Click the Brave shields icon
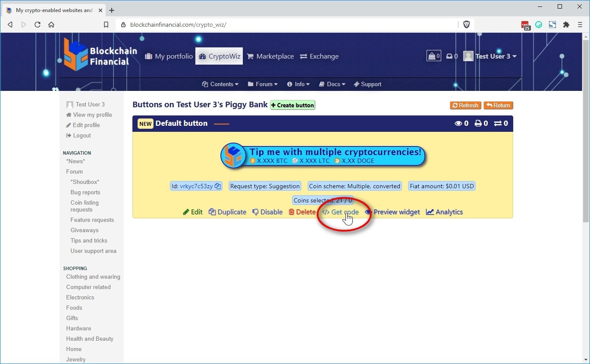590x364 pixels. (x=466, y=25)
